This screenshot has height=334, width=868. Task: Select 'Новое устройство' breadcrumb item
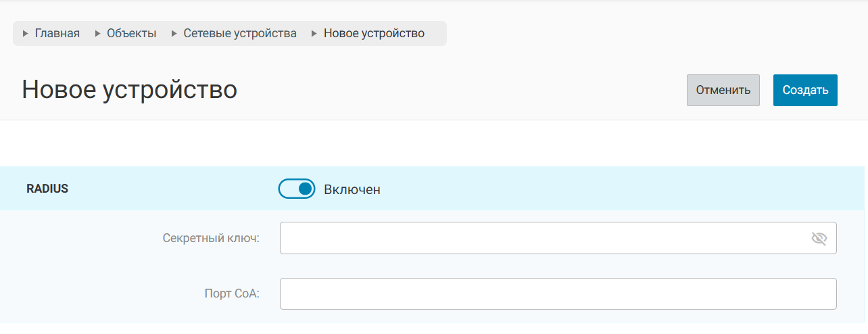(x=374, y=33)
